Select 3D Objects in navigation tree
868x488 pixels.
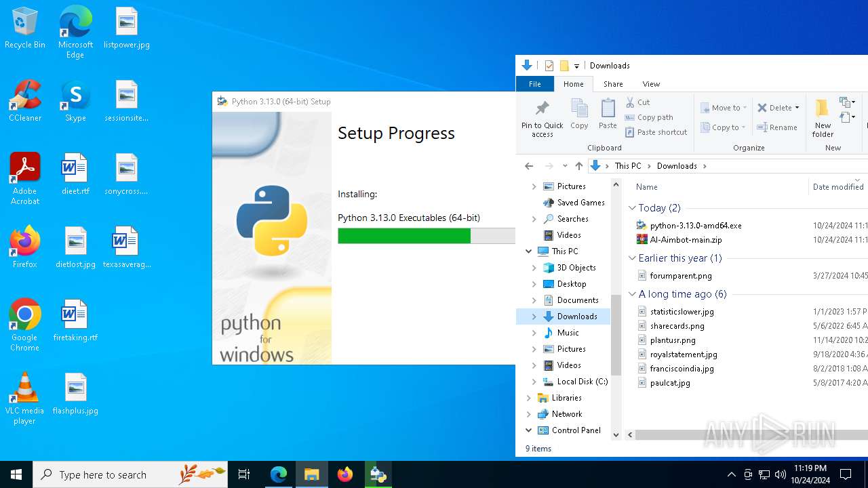[x=576, y=268]
